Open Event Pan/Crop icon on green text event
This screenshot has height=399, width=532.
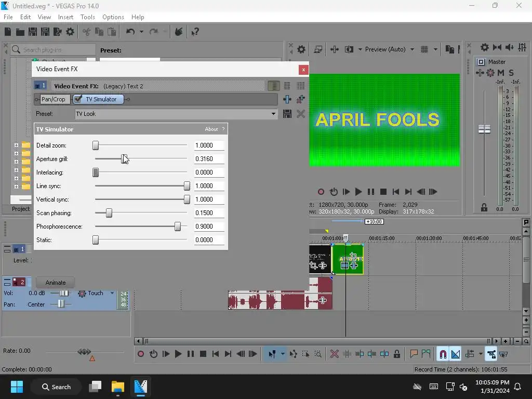(x=353, y=256)
